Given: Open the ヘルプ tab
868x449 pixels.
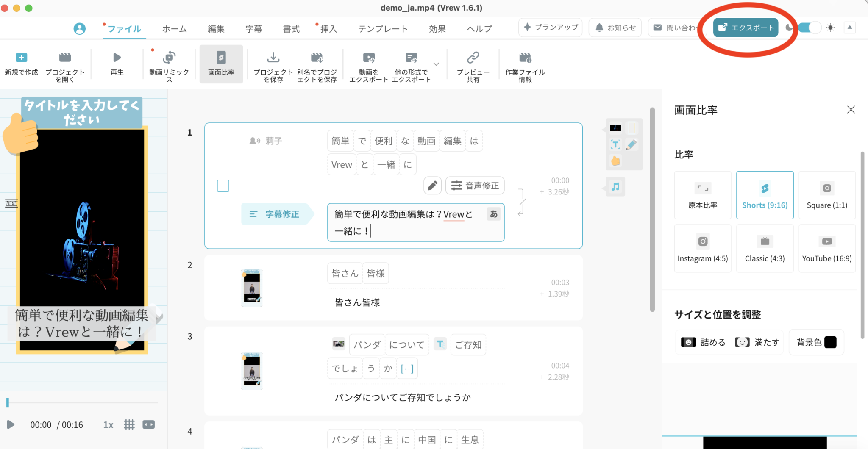Looking at the screenshot, I should [x=479, y=29].
